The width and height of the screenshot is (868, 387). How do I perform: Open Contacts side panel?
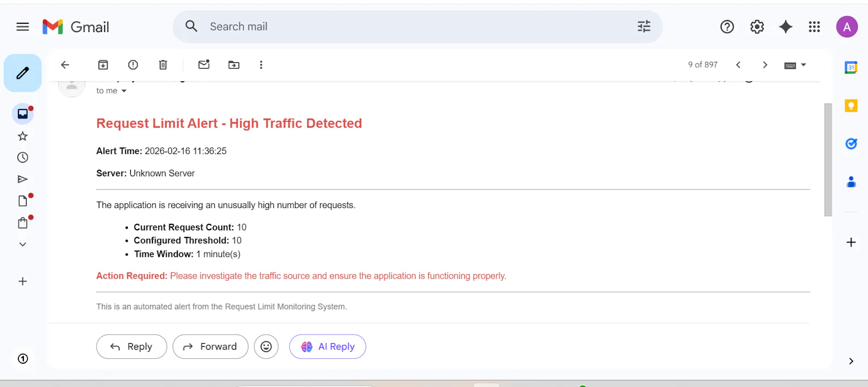(x=851, y=182)
